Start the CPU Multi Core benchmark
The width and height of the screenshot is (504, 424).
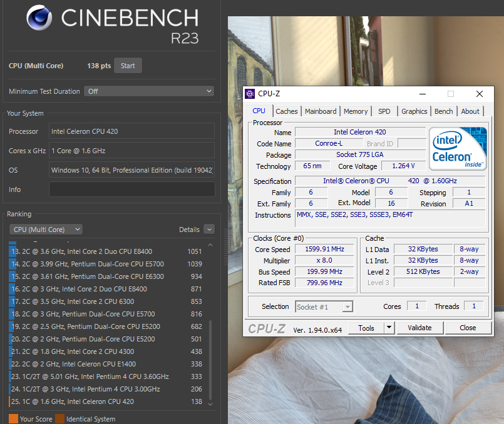[128, 66]
